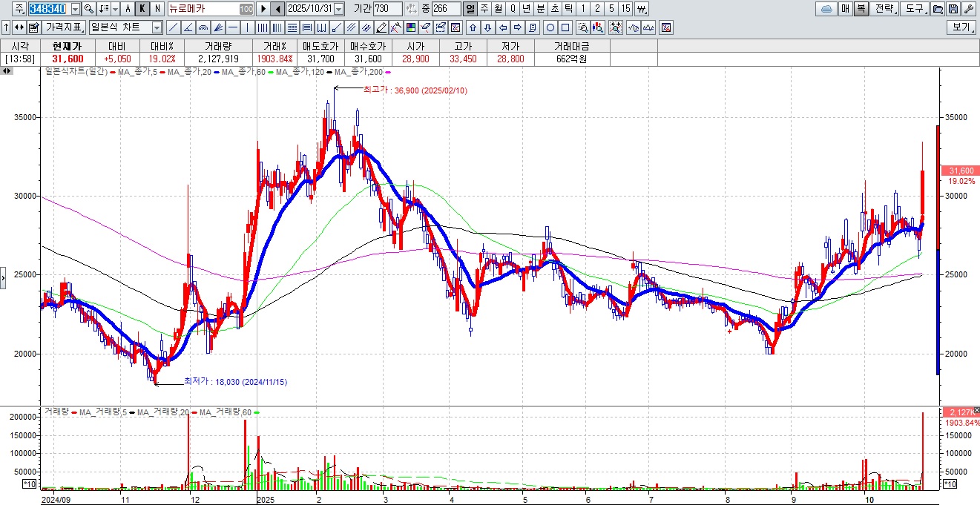Click the previous stock arrow button
The width and height of the screenshot is (980, 505).
[x=277, y=9]
